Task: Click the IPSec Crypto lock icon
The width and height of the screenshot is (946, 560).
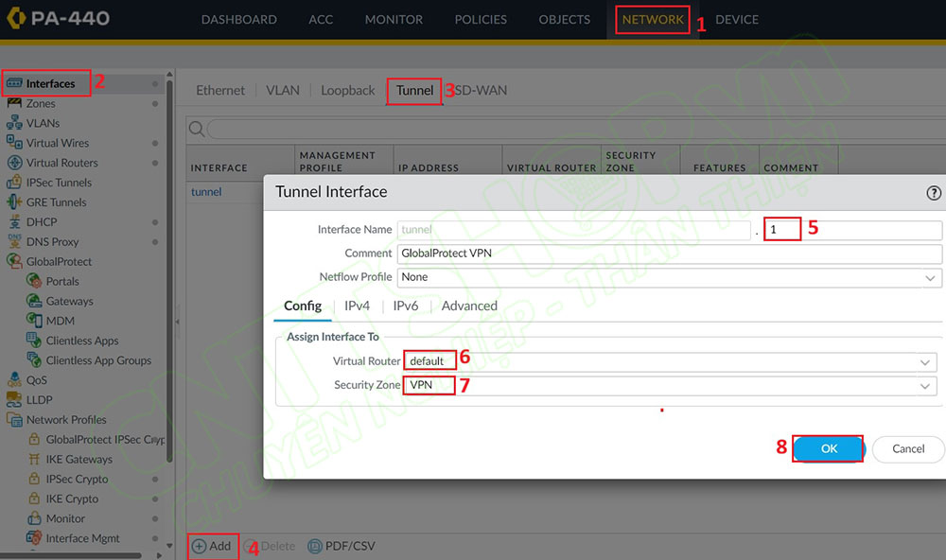Action: 34,479
